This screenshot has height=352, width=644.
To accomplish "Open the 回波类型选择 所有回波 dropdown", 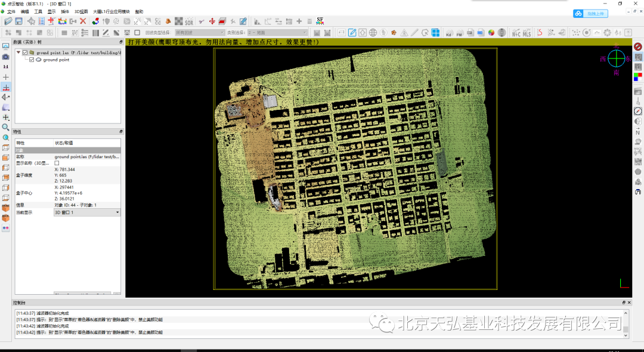I will coord(200,32).
